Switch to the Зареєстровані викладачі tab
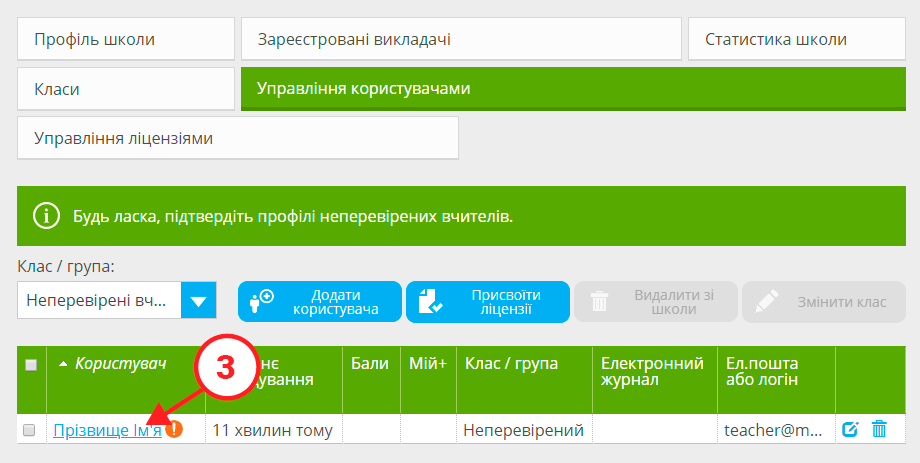Screen dimensions: 920x463 point(460,40)
